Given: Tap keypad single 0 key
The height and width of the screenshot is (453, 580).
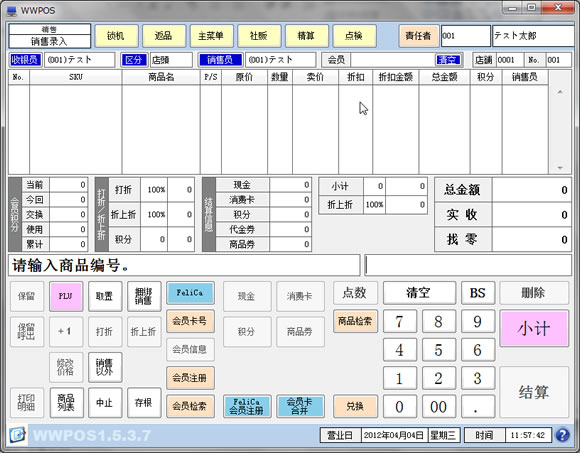Looking at the screenshot, I should [x=399, y=406].
